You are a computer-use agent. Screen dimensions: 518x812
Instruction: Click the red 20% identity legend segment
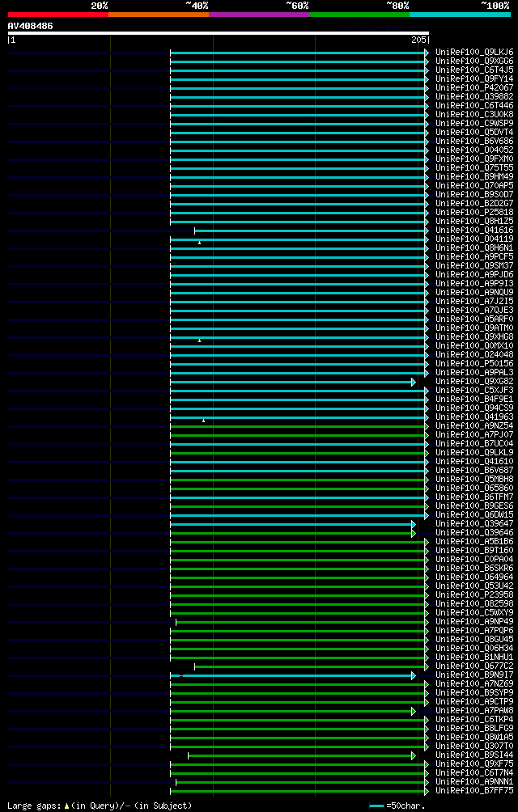pos(58,15)
